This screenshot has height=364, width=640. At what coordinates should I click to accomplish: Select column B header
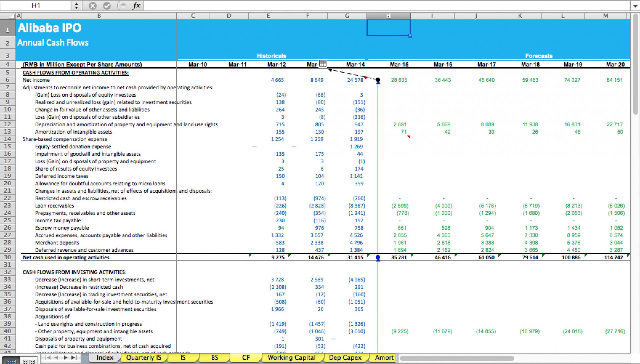tap(99, 16)
